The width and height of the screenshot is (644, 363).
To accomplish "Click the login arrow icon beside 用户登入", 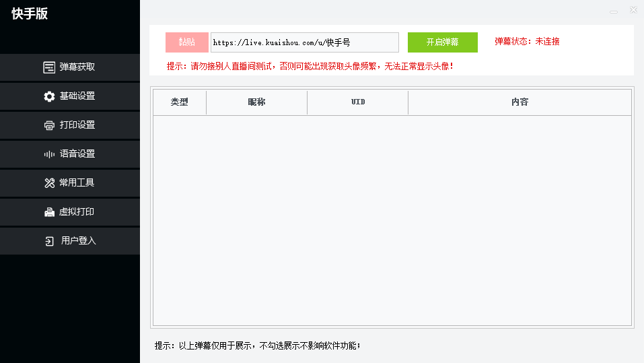I will (49, 241).
